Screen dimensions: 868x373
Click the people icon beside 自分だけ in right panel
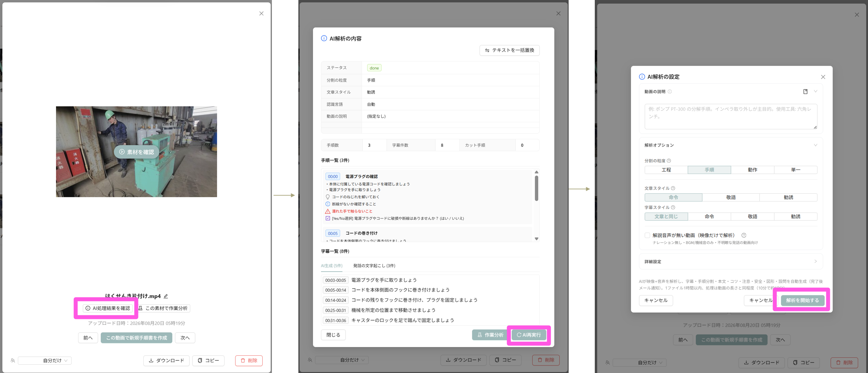(x=607, y=362)
